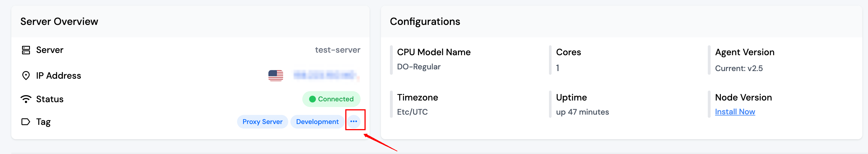Select the Proxy Server tag
Viewport: 868px width, 154px height.
tap(262, 121)
